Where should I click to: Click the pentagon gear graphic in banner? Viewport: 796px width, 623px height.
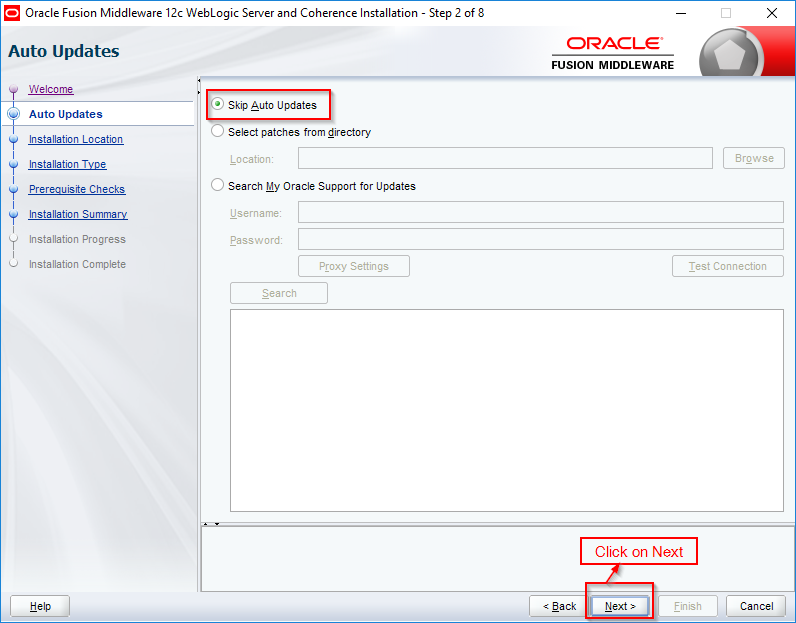(729, 55)
